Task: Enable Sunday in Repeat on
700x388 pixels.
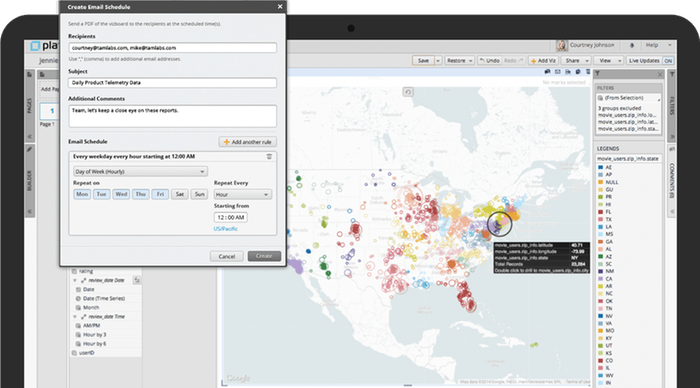Action: (x=200, y=194)
